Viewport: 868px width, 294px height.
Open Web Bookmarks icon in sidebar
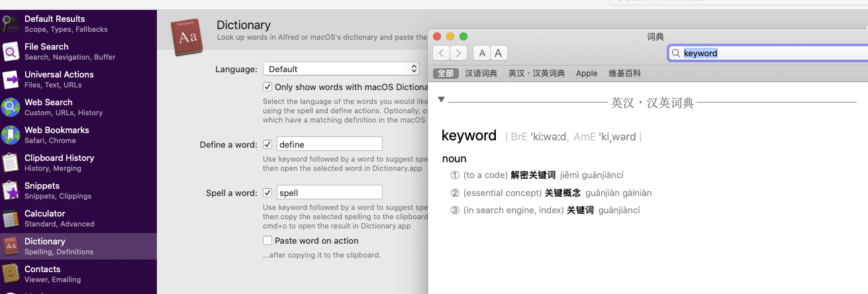tap(11, 135)
